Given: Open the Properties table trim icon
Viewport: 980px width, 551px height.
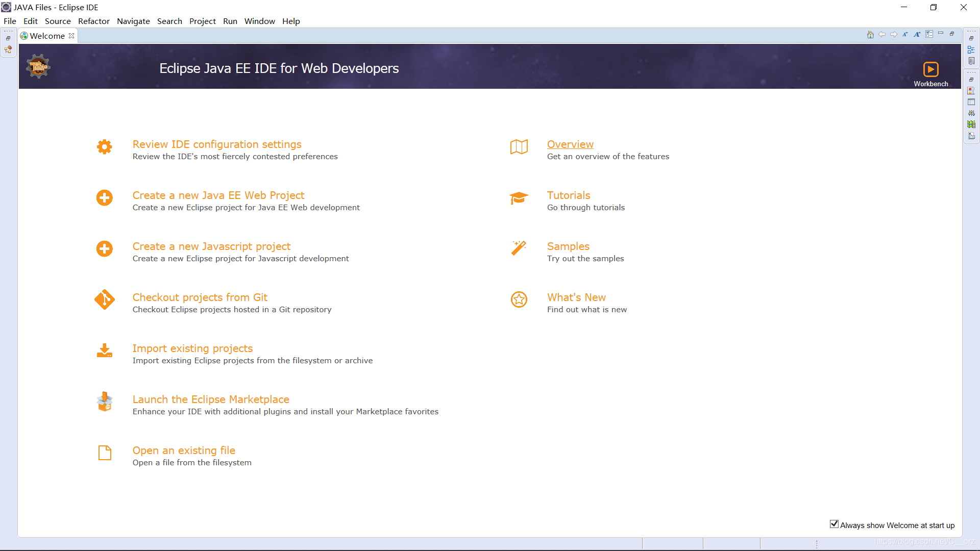Looking at the screenshot, I should pyautogui.click(x=971, y=102).
